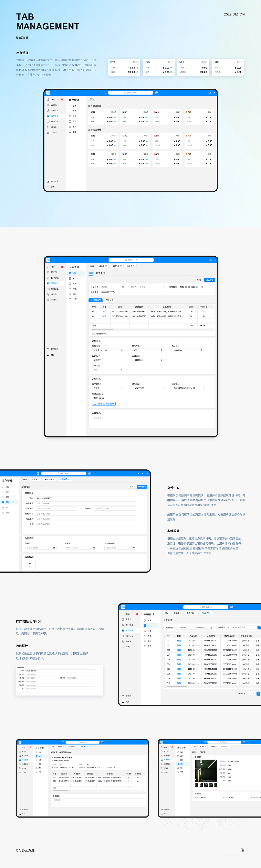Viewport: 261px width, 868px height.
Task: Close the 销售单 tab
Action: point(134,266)
